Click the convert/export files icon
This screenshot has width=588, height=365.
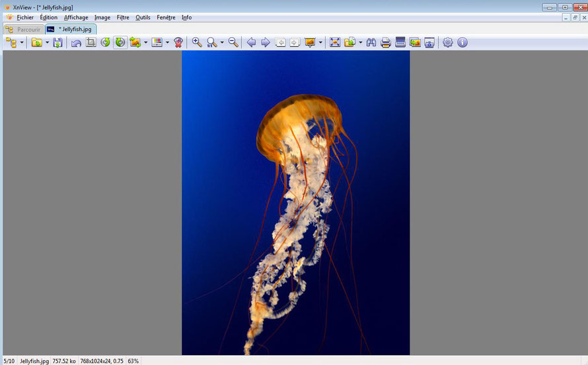pos(350,42)
